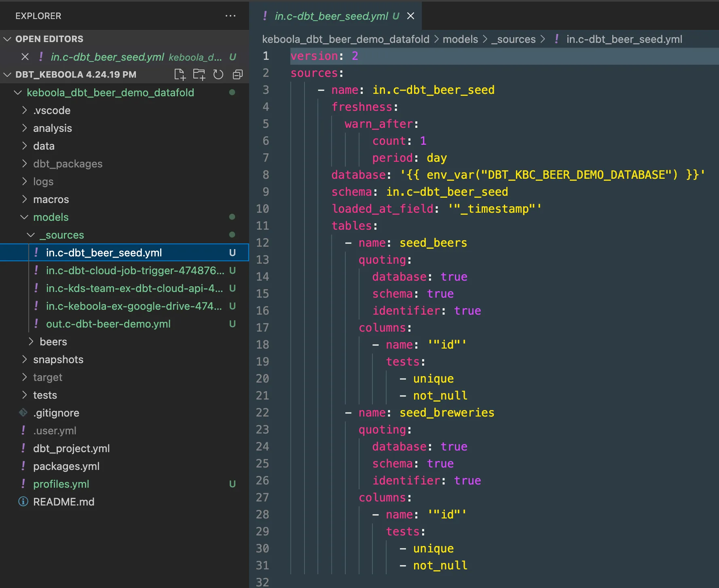Collapse the DBT_KEBOOLA workspace section

coord(7,74)
